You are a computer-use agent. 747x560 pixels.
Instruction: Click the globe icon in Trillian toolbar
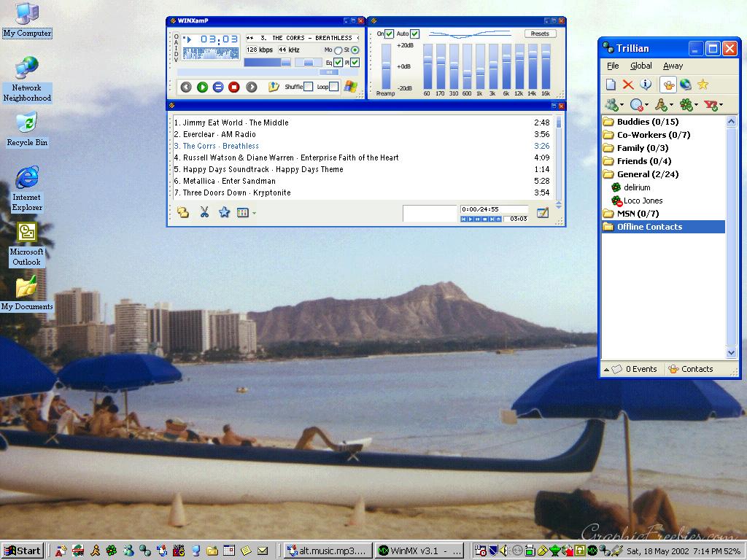[x=686, y=85]
